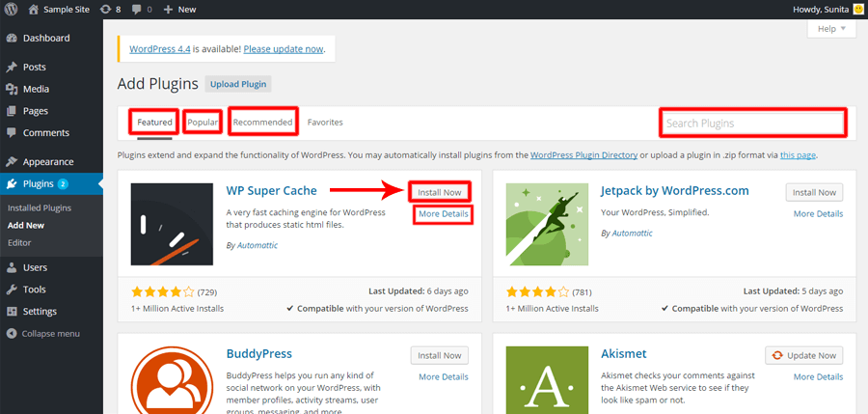Expand the Help dropdown panel

coord(830,29)
